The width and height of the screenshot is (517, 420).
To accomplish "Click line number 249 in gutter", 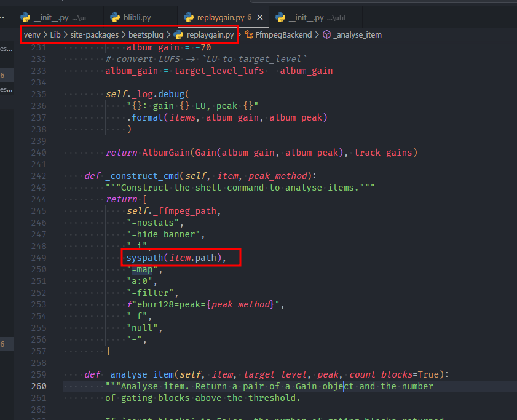I will click(x=39, y=258).
